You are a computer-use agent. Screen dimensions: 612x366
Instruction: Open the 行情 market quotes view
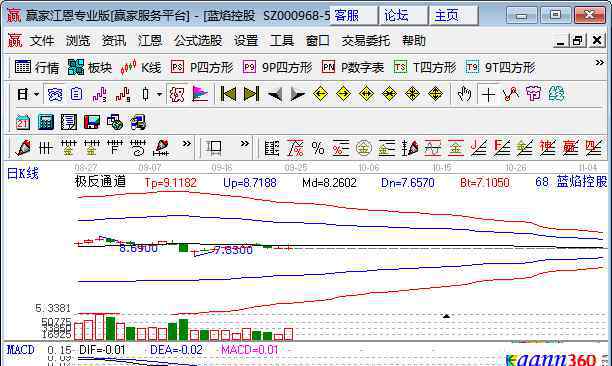click(37, 68)
